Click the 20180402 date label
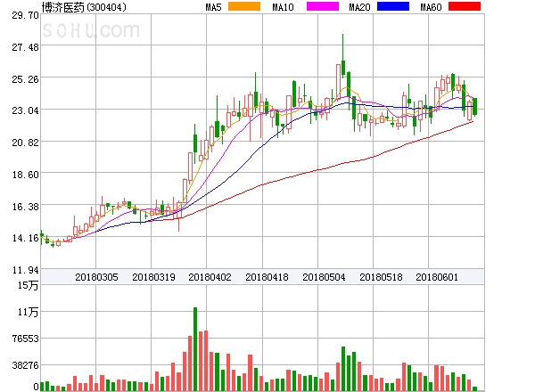This screenshot has width=535, height=392. pyautogui.click(x=210, y=277)
